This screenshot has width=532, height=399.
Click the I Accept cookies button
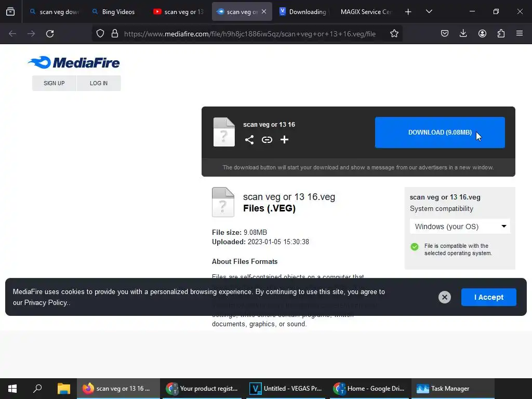(488, 297)
